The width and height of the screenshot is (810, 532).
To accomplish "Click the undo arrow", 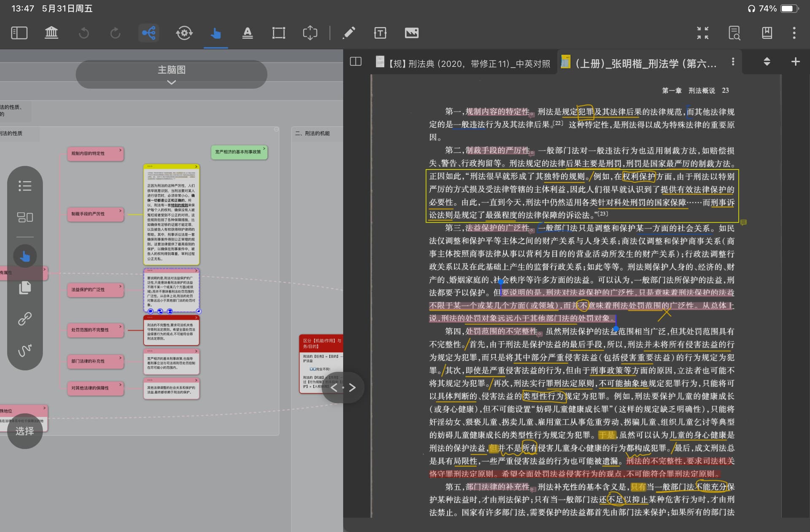I will [84, 33].
